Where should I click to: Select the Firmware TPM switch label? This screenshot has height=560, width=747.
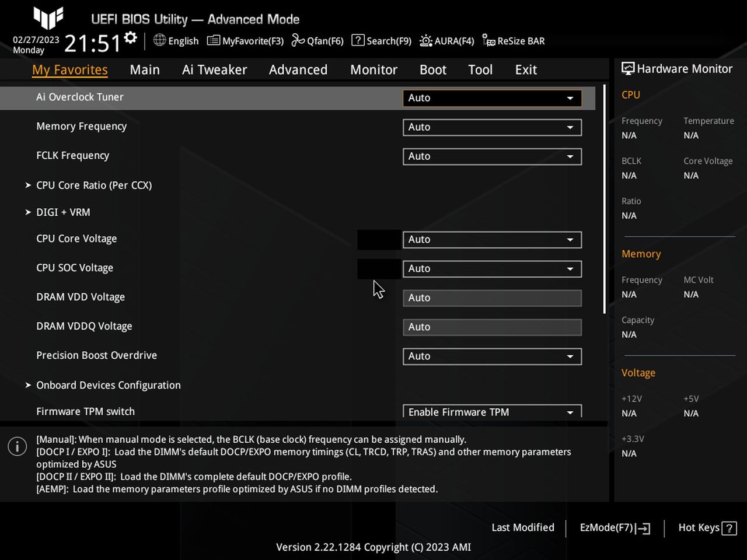(x=85, y=411)
